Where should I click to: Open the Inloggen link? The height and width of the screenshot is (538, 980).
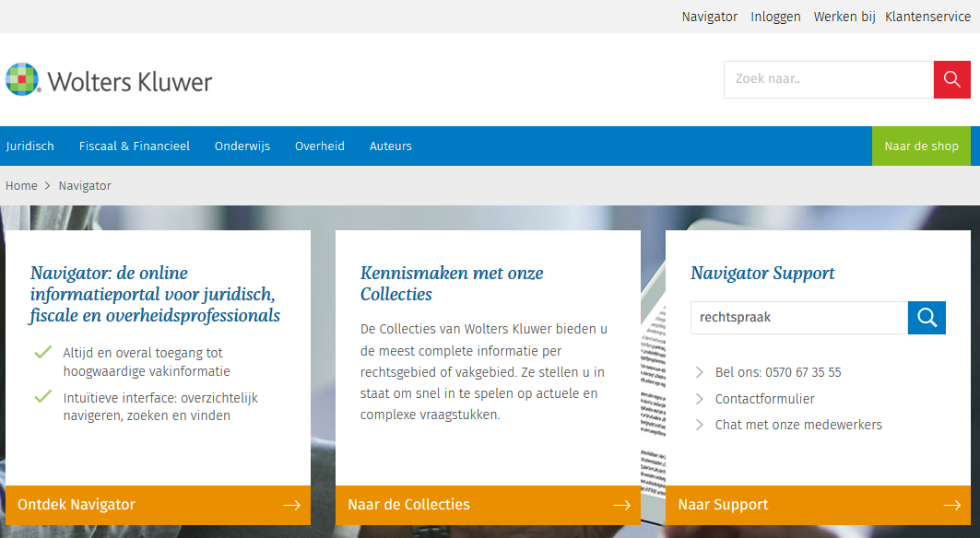coord(775,17)
